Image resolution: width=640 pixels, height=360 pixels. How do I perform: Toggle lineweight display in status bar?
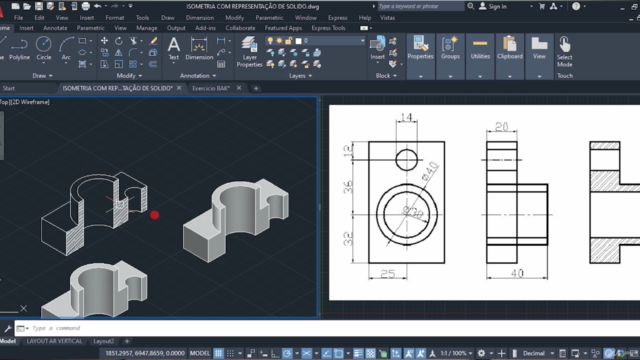point(358,353)
